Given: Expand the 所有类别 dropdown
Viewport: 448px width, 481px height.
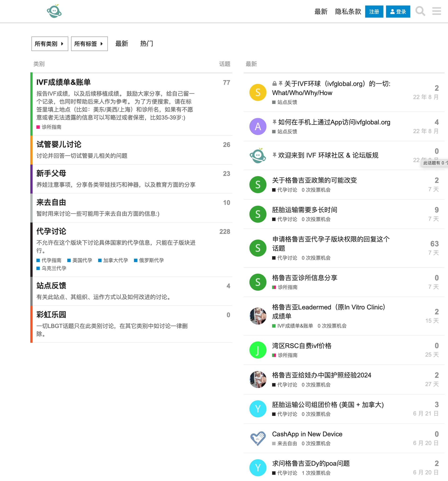Looking at the screenshot, I should 50,44.
